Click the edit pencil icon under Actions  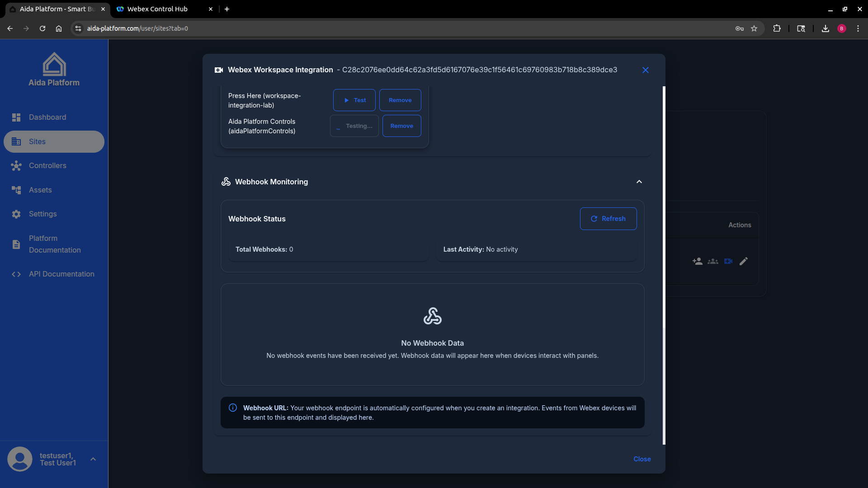[x=743, y=261]
